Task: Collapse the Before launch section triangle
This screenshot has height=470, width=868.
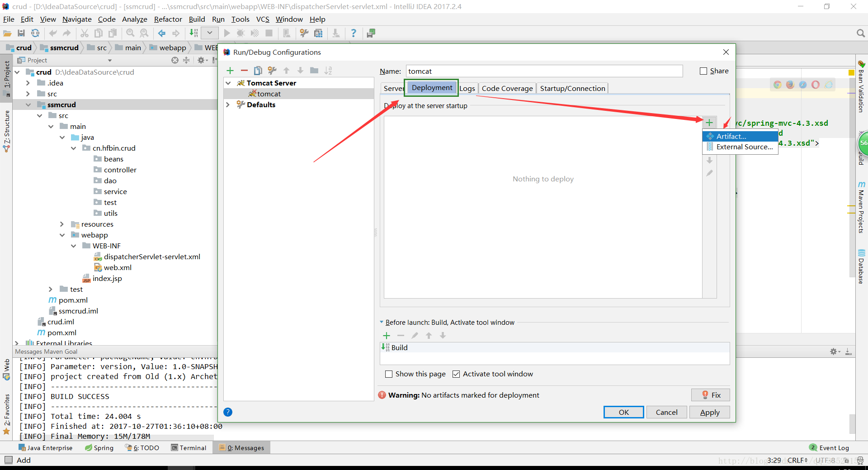Action: pos(382,323)
